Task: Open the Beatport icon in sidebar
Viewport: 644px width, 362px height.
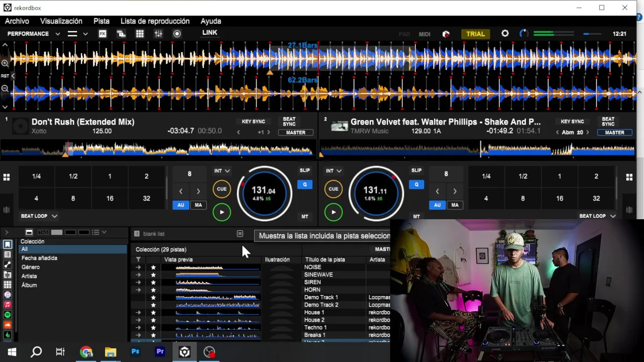Action: [x=8, y=335]
